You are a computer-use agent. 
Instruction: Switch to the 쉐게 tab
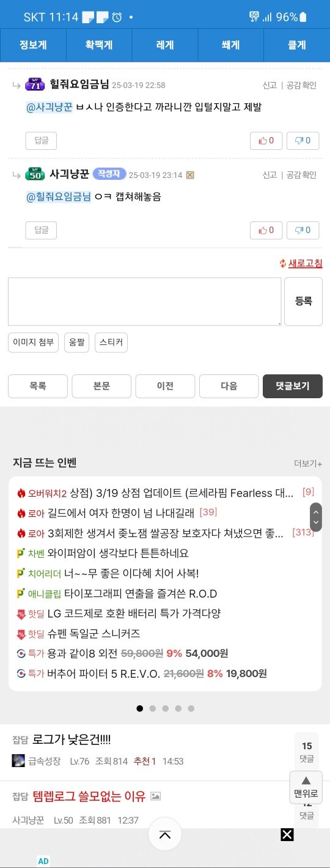click(230, 45)
